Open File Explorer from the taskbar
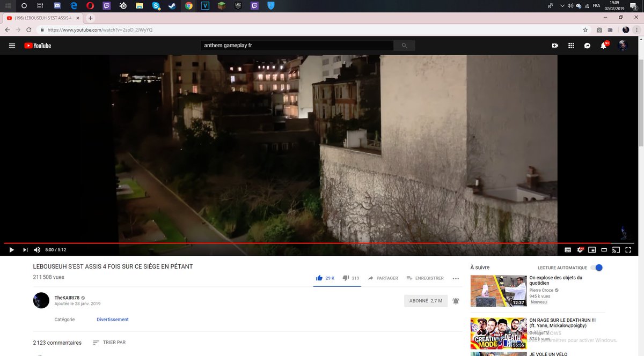The width and height of the screenshot is (644, 356). tap(140, 5)
